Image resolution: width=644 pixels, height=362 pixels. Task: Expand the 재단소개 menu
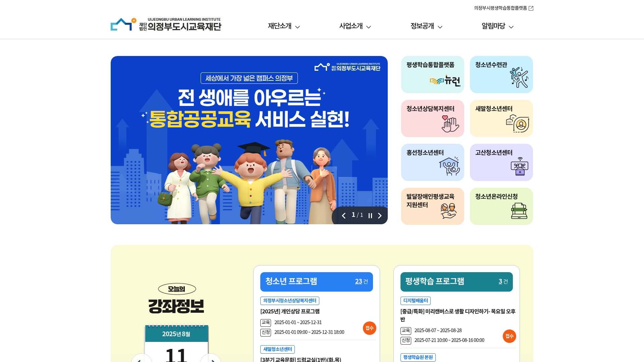point(284,26)
